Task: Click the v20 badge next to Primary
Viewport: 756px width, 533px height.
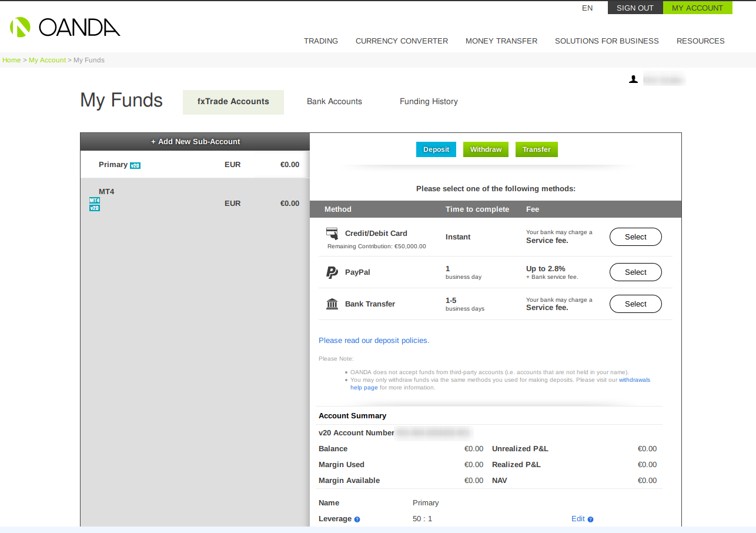Action: [135, 165]
